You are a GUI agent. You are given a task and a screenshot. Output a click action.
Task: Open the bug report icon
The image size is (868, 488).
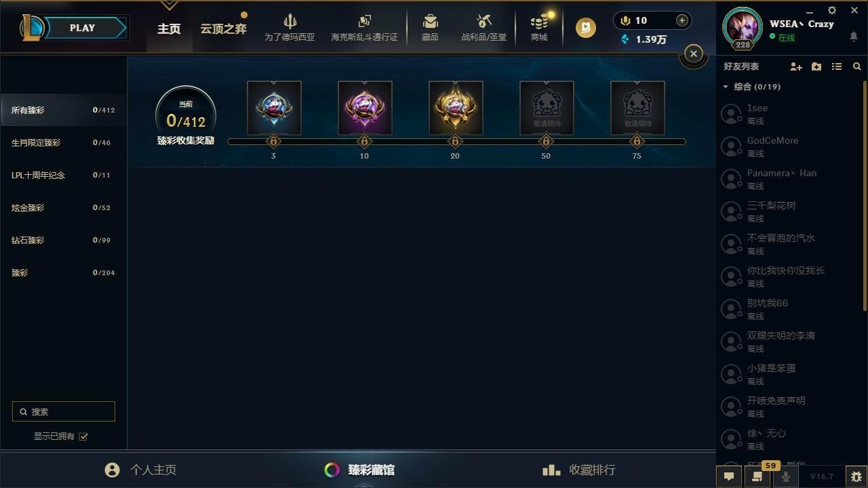pyautogui.click(x=856, y=476)
